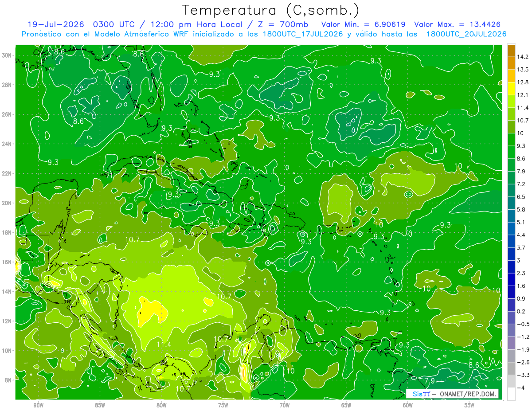The image size is (532, 411).
Task: Select the '1800UTC_20JUL2026' valid-until time
Action: (x=466, y=34)
